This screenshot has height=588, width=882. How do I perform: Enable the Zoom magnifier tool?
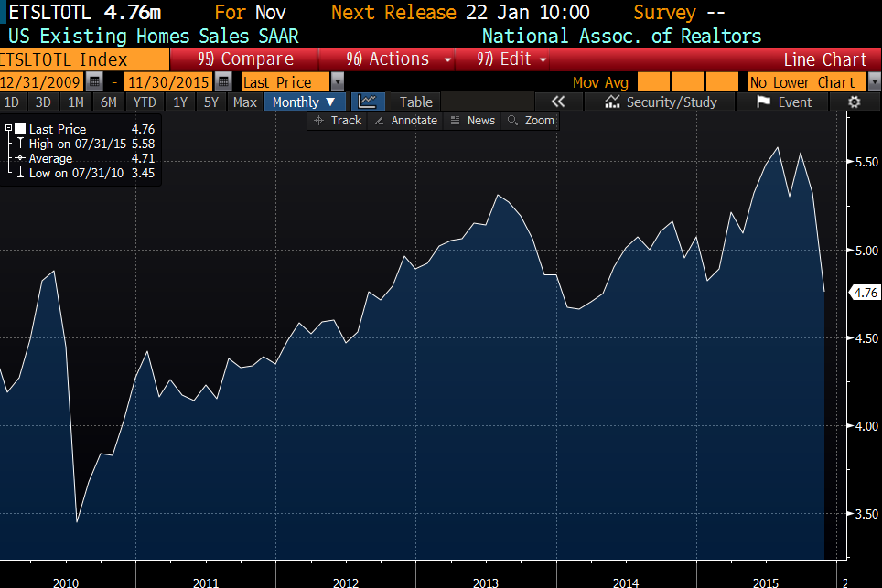[531, 121]
